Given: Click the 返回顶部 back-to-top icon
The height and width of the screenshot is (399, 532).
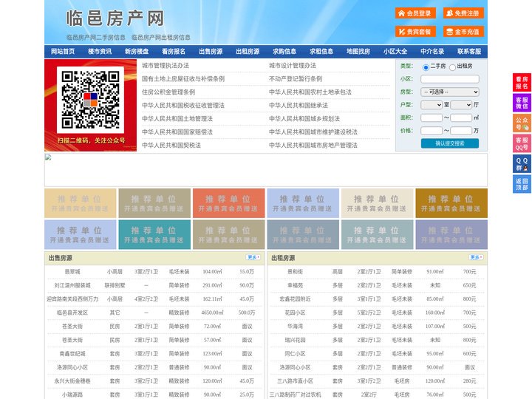Looking at the screenshot, I should [x=522, y=184].
